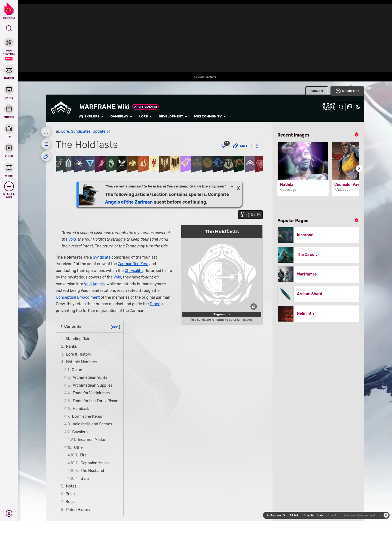Hide the Contents table

click(x=115, y=327)
